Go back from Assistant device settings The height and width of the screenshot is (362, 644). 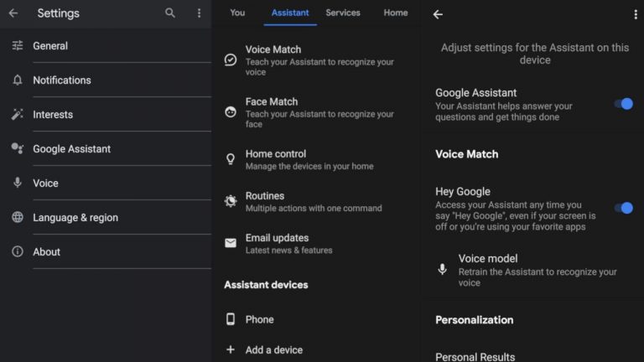tap(438, 14)
